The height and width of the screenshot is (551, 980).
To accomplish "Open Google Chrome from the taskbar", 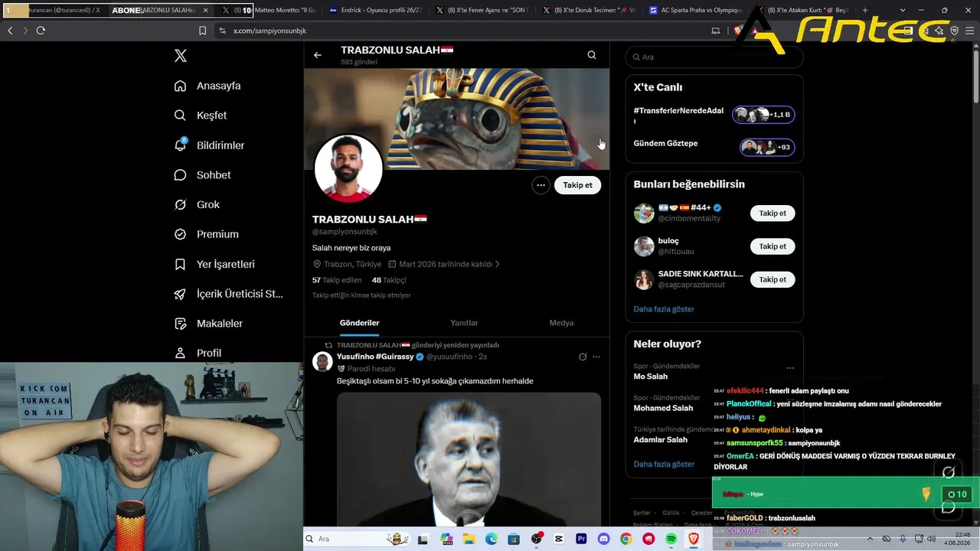I will [x=626, y=539].
